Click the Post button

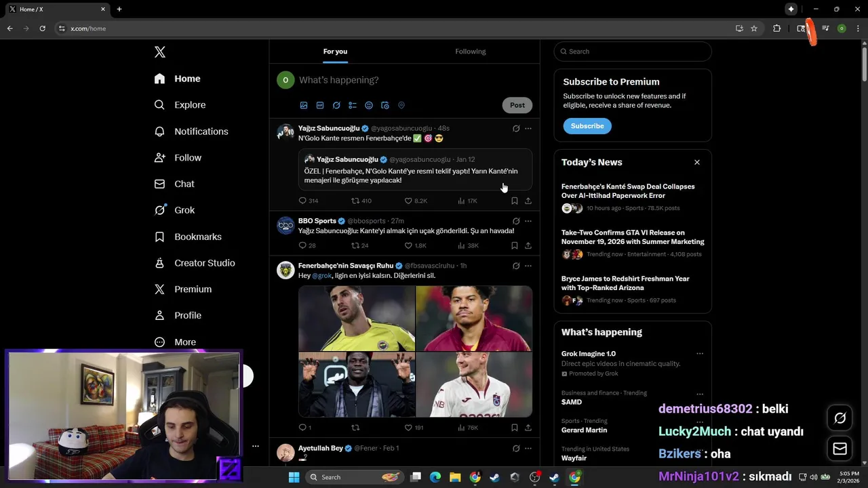tap(517, 105)
